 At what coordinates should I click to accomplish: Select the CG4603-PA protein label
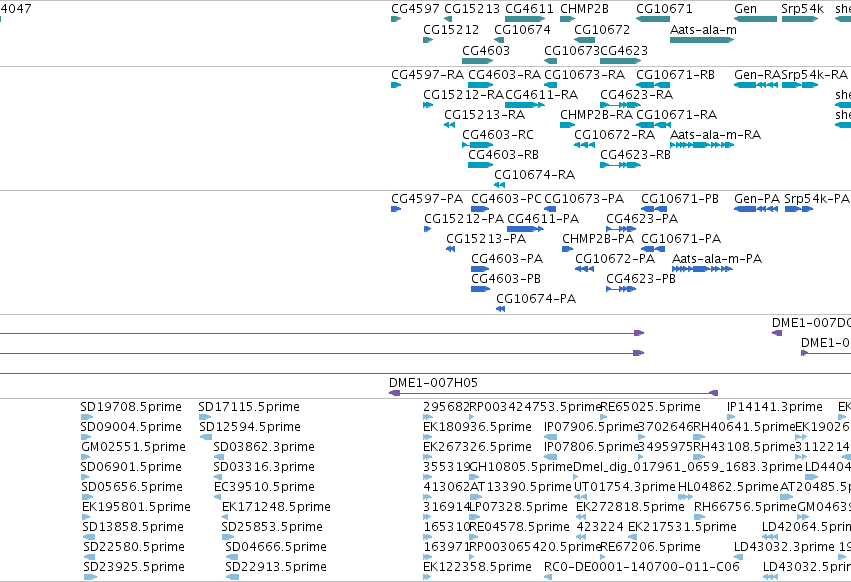coord(507,259)
